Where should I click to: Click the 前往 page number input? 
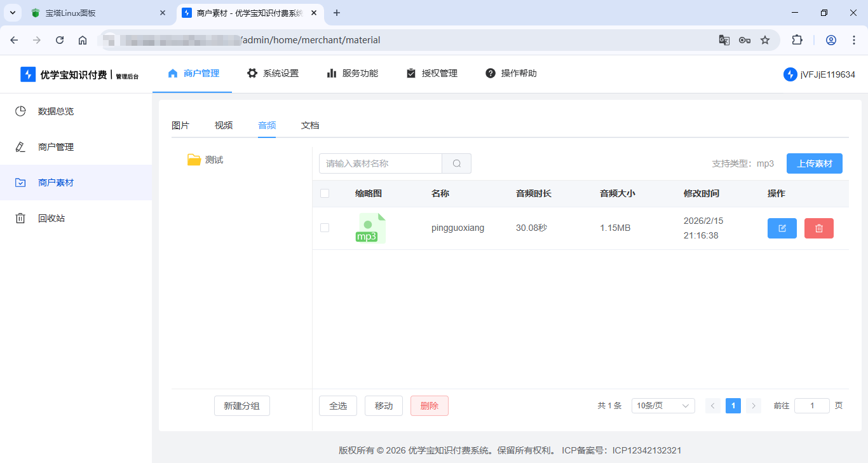(811, 405)
